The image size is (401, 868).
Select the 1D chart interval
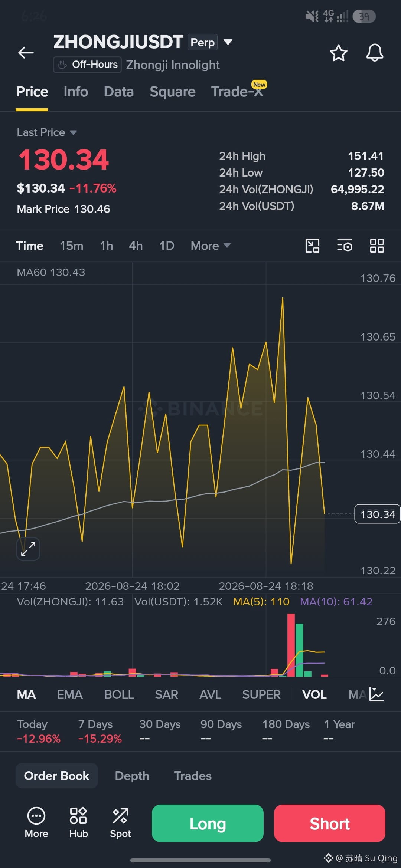coord(167,246)
